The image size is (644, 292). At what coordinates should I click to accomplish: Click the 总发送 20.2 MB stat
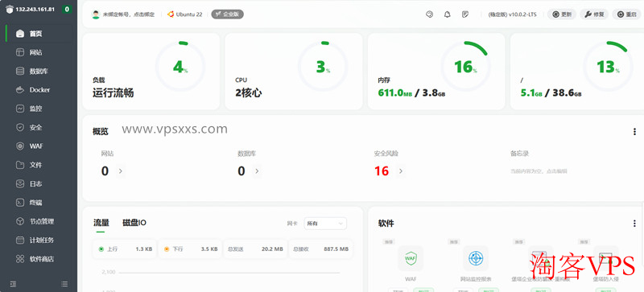(255, 249)
